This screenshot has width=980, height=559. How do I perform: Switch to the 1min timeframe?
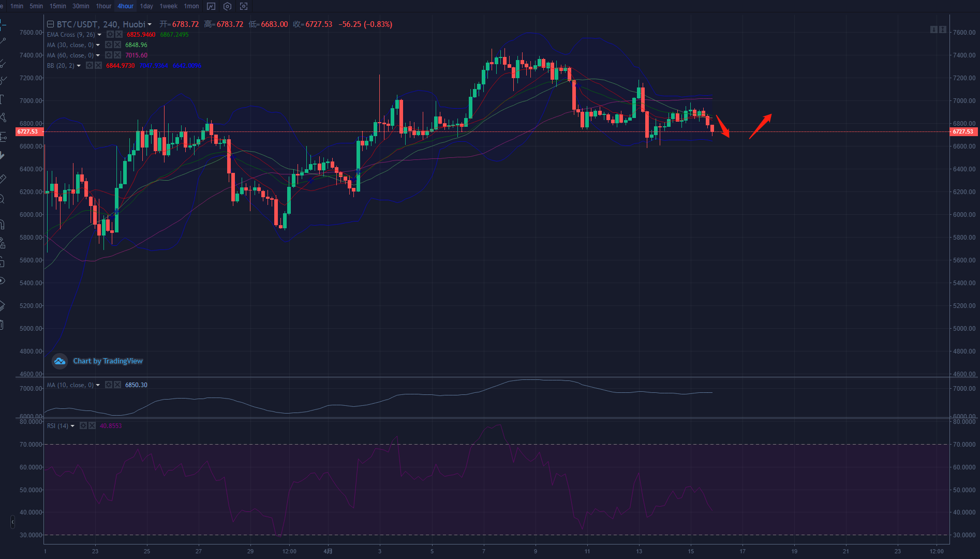pos(17,6)
